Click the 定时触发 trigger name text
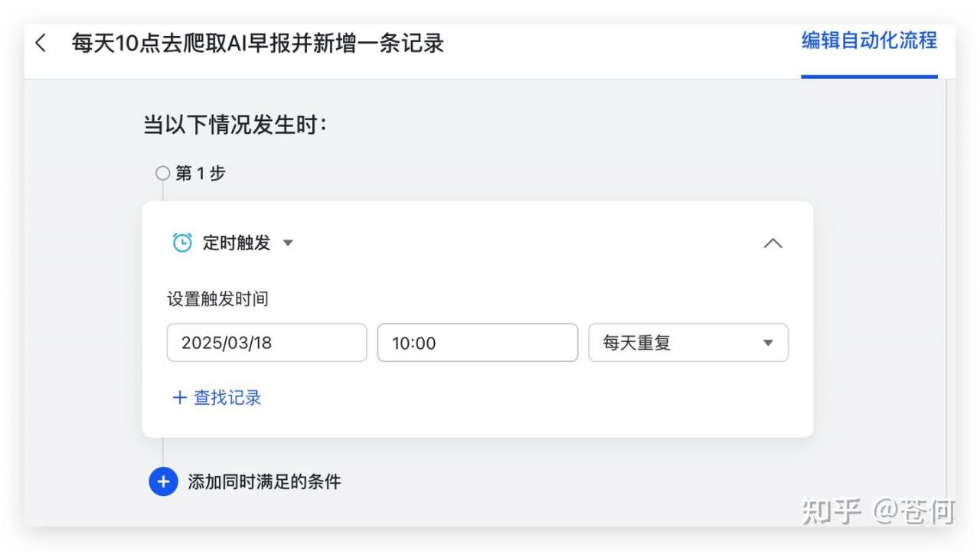The image size is (980, 551). click(237, 243)
